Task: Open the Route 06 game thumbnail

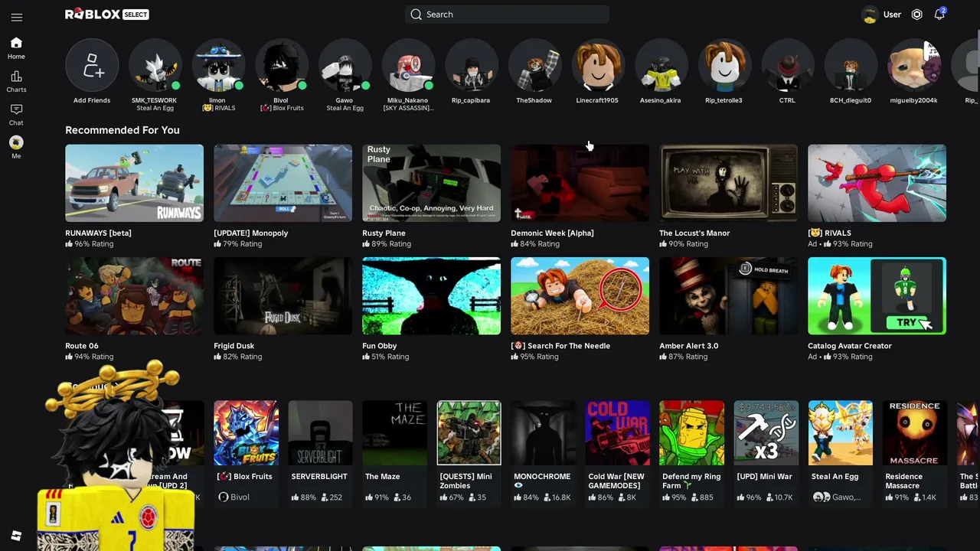Action: (134, 296)
